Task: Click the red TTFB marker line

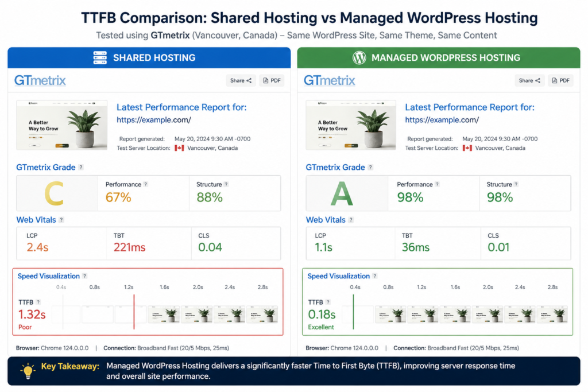Action: pos(134,312)
